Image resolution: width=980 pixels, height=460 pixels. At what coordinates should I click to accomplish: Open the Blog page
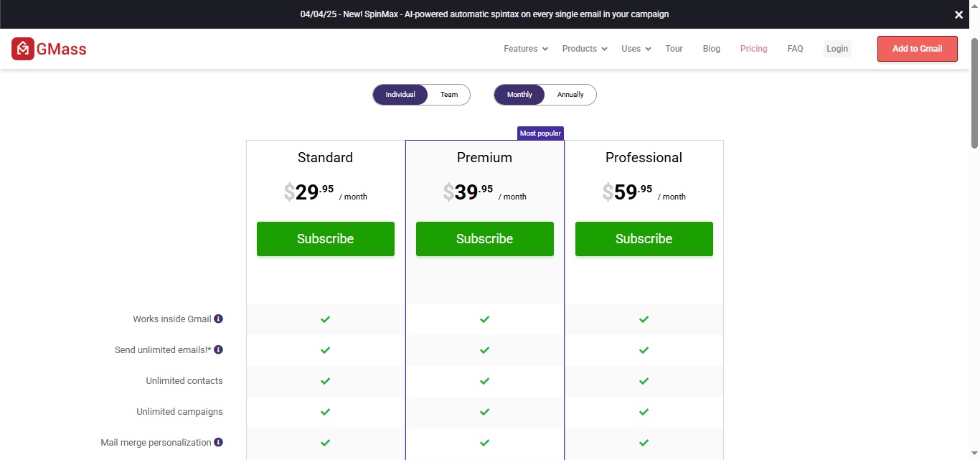click(x=711, y=48)
